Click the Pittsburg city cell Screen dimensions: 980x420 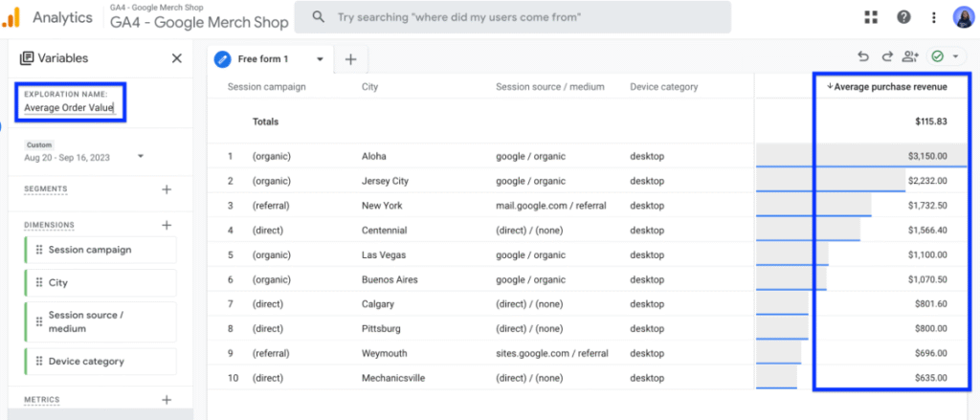(x=381, y=328)
